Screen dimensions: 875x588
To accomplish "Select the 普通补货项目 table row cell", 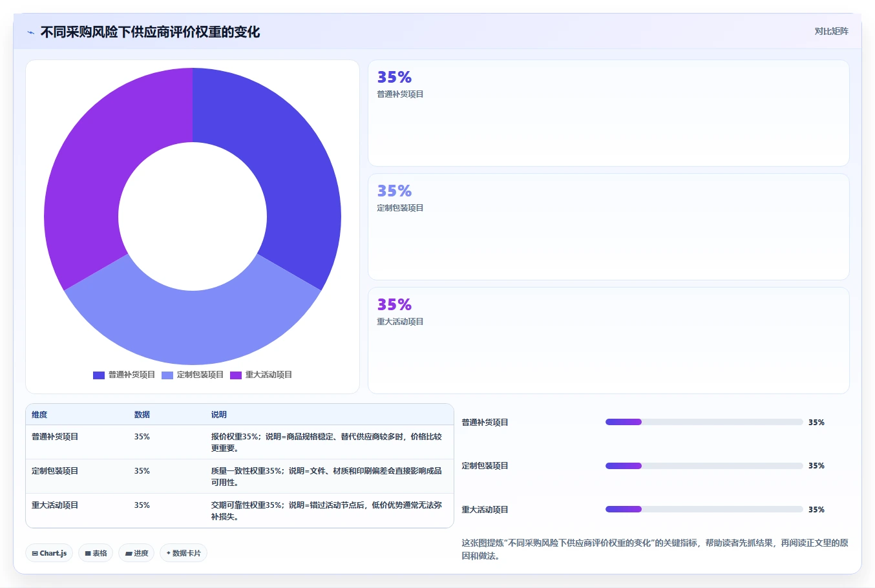I will point(77,442).
